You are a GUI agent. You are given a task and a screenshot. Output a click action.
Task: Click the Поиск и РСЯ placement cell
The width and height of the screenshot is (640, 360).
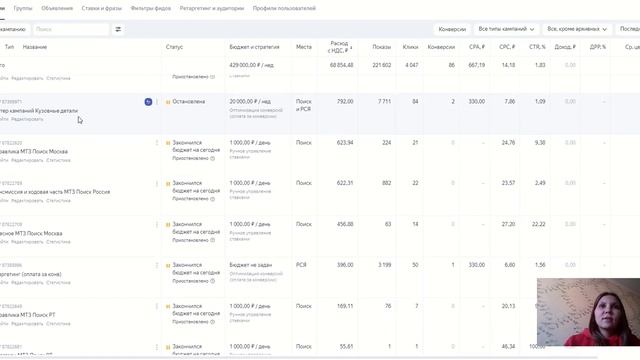[x=304, y=105]
